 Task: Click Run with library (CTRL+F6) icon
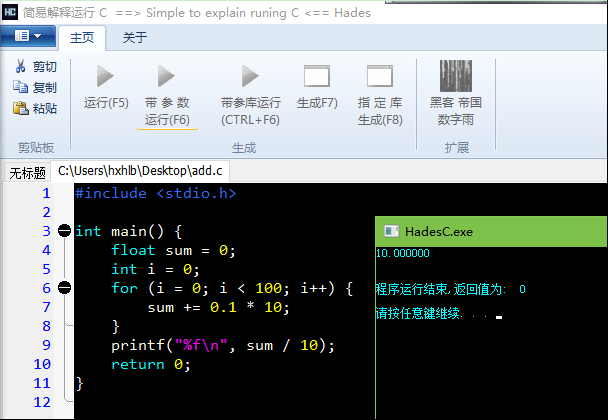249,76
